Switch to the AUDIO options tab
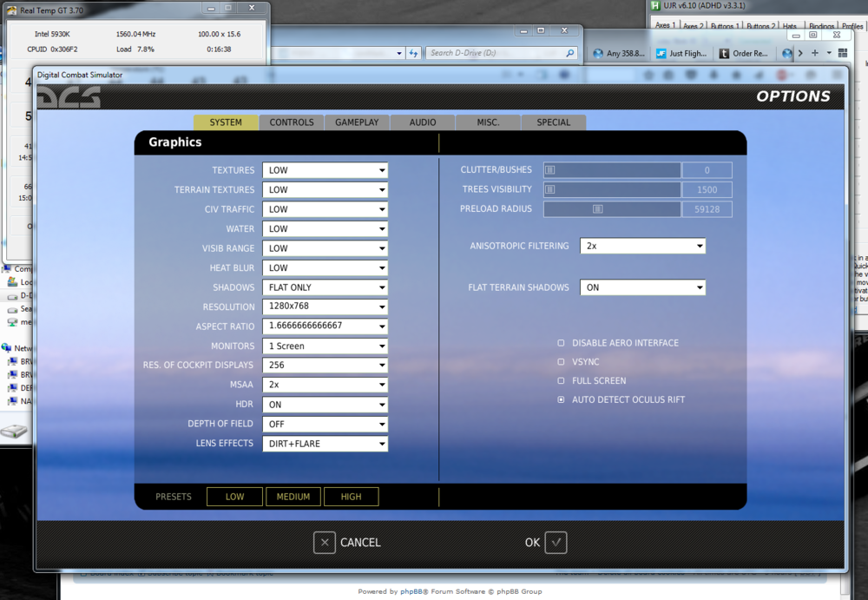This screenshot has width=868, height=600. click(423, 122)
